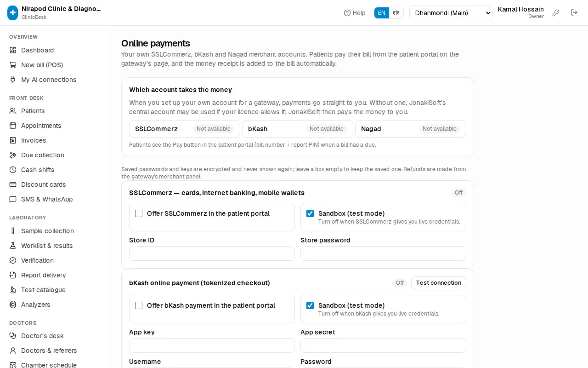Click the Patients people icon
Viewport: 588px width, 368px height.
pyautogui.click(x=13, y=111)
